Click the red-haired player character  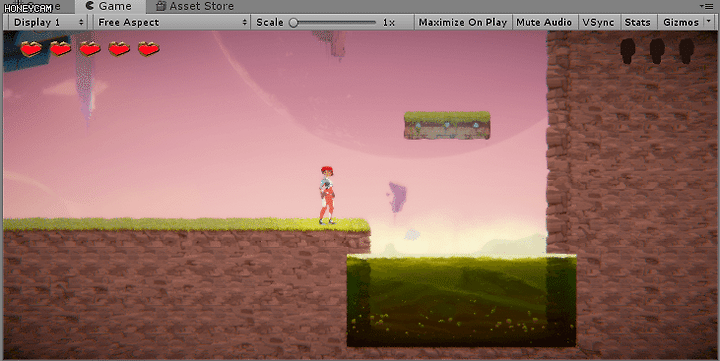coord(326,196)
